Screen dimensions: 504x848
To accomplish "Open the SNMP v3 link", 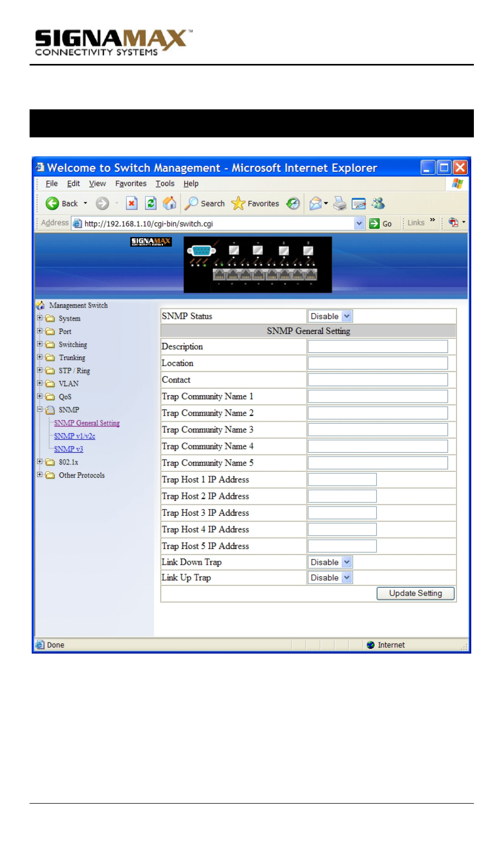I will tap(68, 450).
